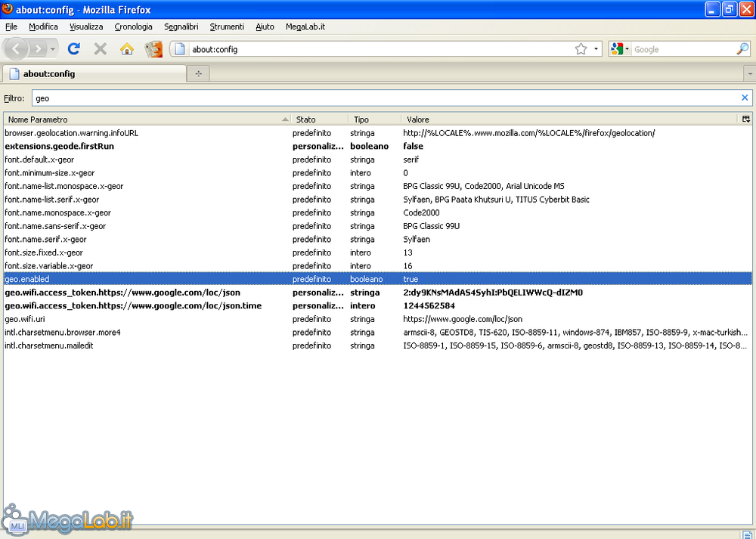Click the Firefox logo in title bar

tap(8, 9)
